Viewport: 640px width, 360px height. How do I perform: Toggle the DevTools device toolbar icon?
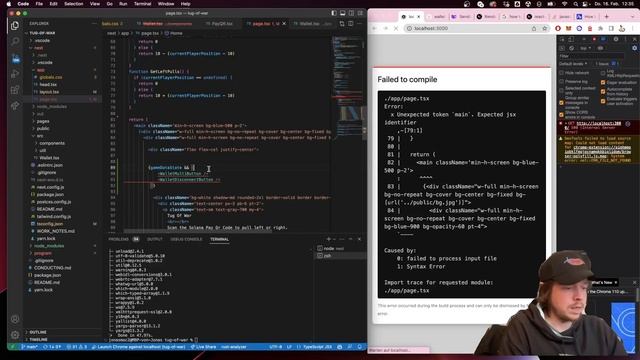[571, 39]
